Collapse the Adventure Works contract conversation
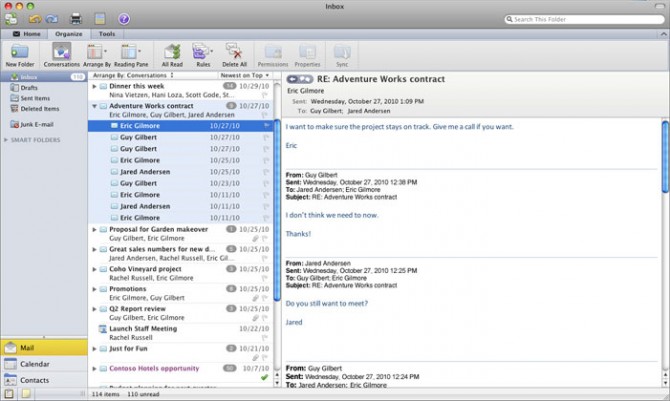The image size is (670, 401). pos(94,105)
